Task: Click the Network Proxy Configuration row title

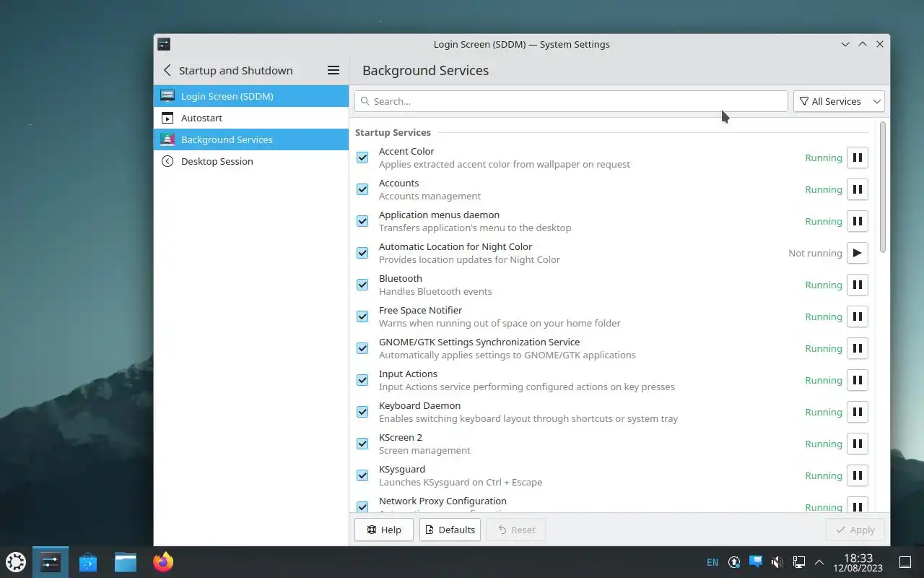Action: pyautogui.click(x=443, y=501)
